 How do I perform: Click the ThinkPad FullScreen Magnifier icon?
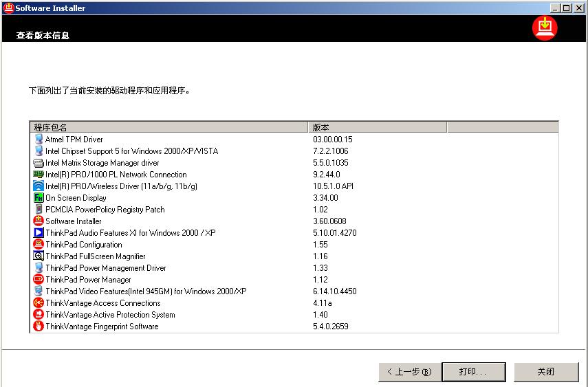[x=39, y=256]
